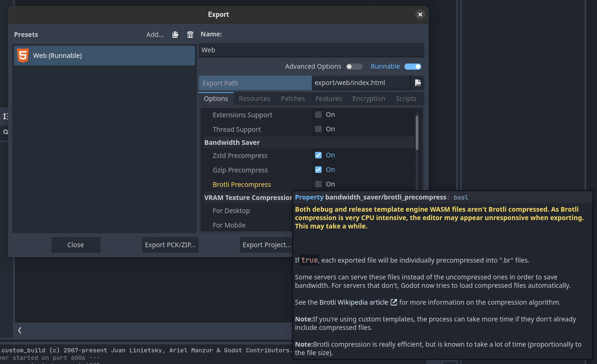Enable Brotli Precompress checkbox
Viewport: 597px width, 364px height.
[318, 184]
